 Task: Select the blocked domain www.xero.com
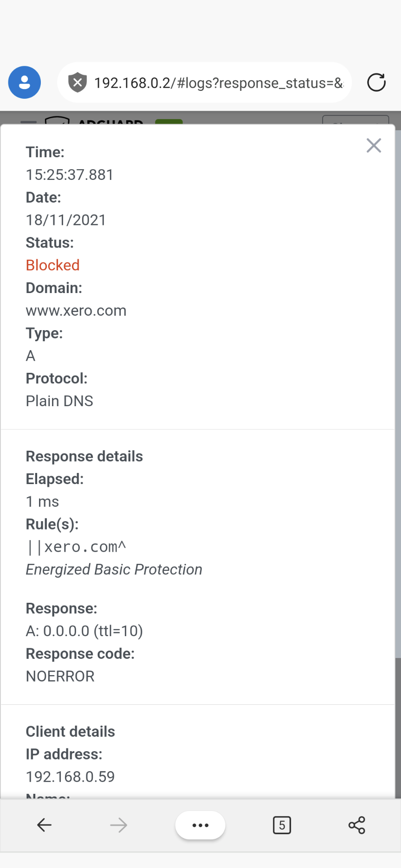click(x=76, y=311)
